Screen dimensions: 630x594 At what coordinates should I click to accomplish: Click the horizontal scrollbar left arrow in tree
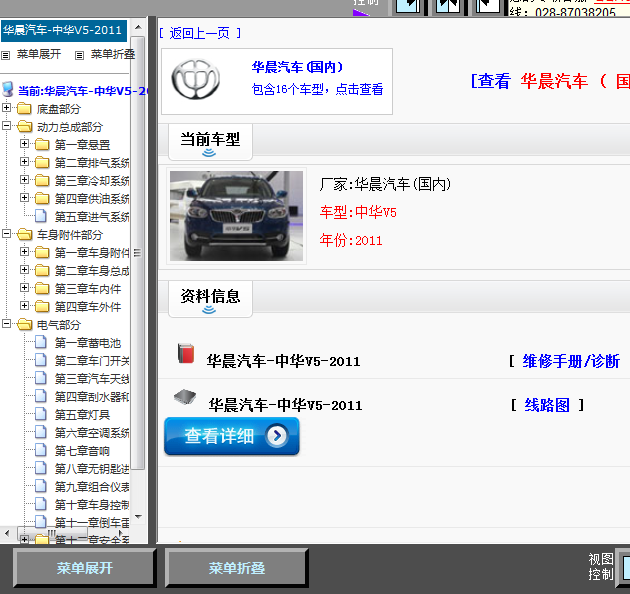pyautogui.click(x=7, y=533)
